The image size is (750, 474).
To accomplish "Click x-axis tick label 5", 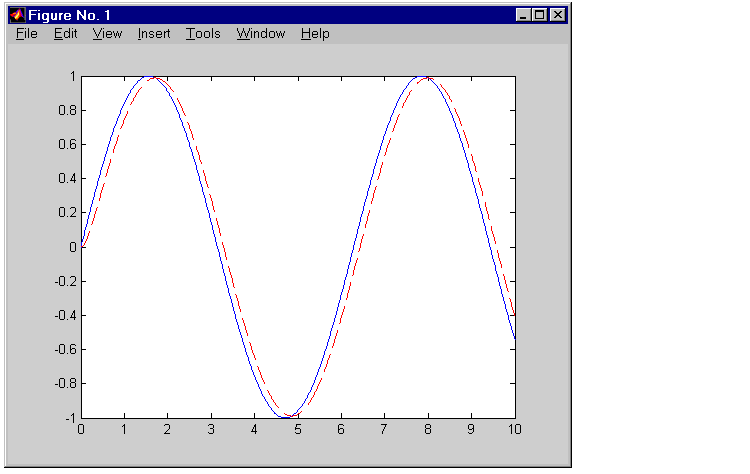I will point(298,429).
